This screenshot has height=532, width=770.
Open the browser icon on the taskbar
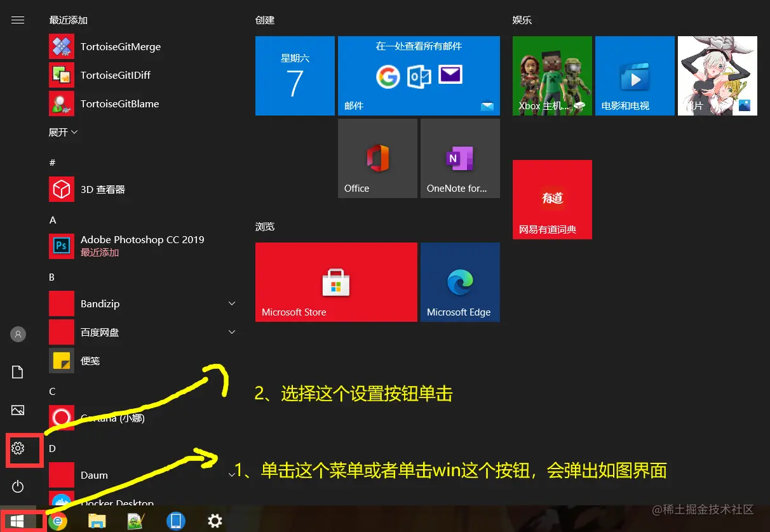[x=58, y=521]
